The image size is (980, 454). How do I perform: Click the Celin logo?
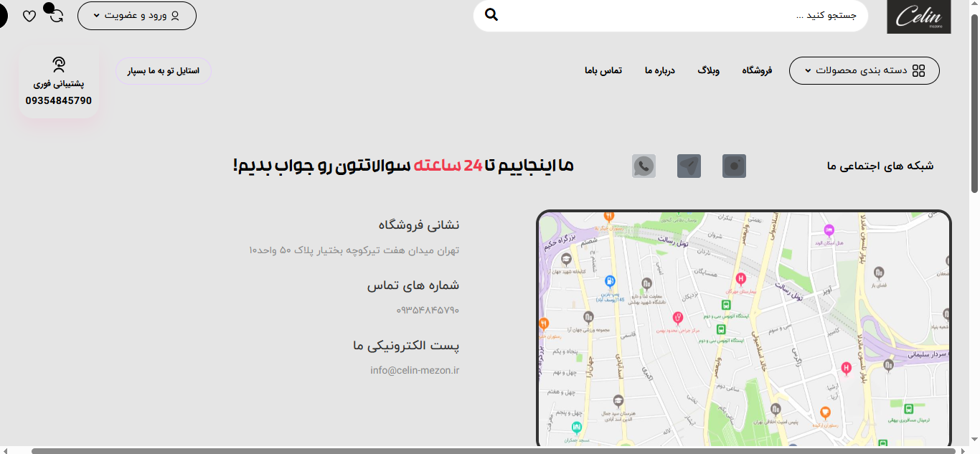pos(918,16)
